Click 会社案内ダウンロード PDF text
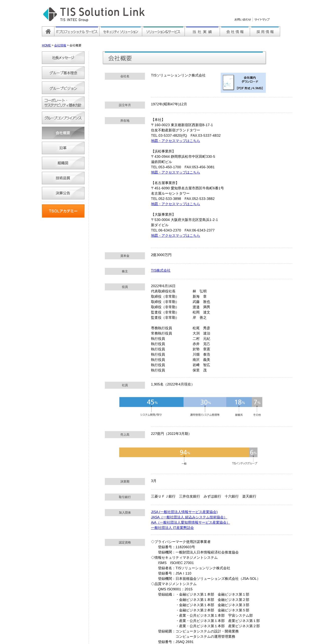The height and width of the screenshot is (644, 322). tap(250, 83)
